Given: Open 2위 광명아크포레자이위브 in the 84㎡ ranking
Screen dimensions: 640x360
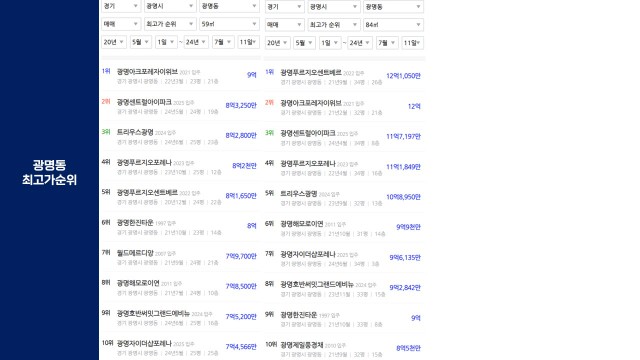Looking at the screenshot, I should click(344, 107).
